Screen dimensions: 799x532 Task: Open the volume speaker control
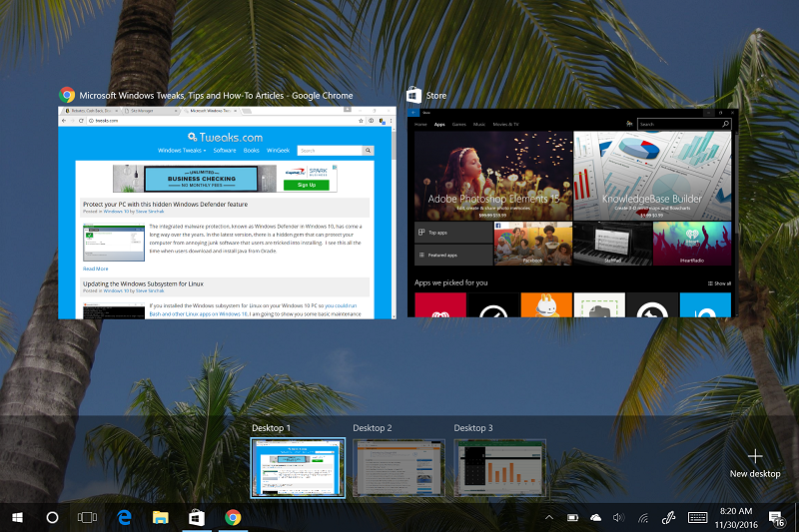[618, 518]
